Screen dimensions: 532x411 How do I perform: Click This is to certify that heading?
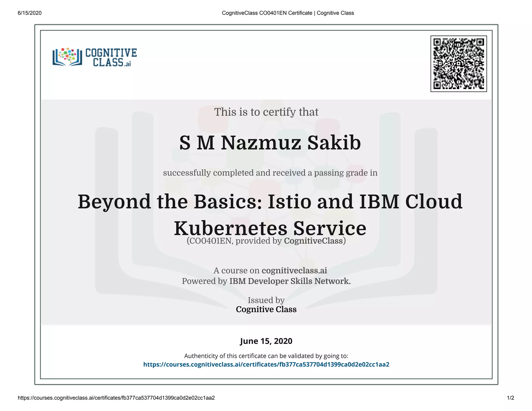[266, 112]
